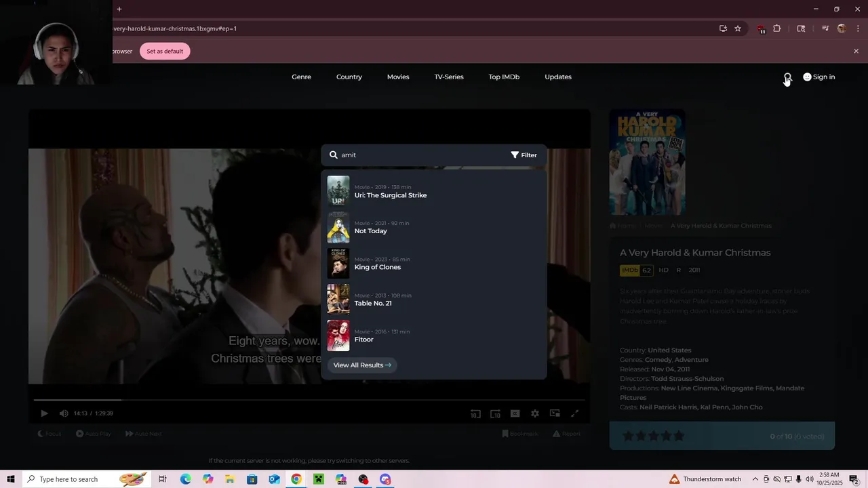Image resolution: width=868 pixels, height=488 pixels.
Task: Bookmark this movie
Action: point(520,434)
